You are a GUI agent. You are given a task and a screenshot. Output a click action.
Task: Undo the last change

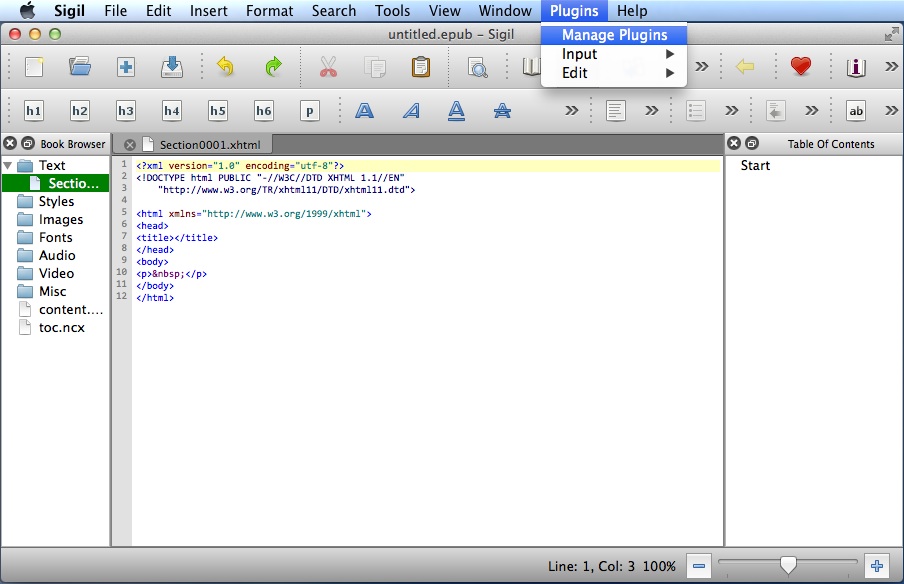pos(226,67)
